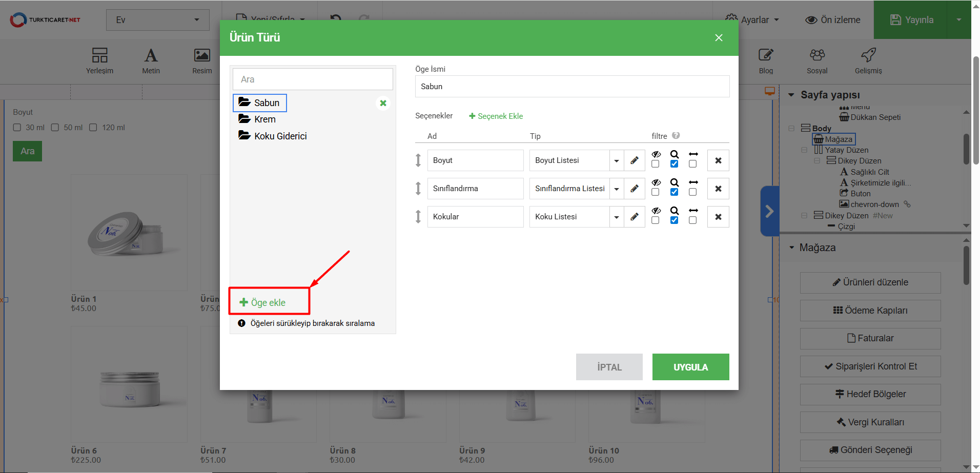
Task: Click into the Ara search field
Action: click(x=313, y=79)
